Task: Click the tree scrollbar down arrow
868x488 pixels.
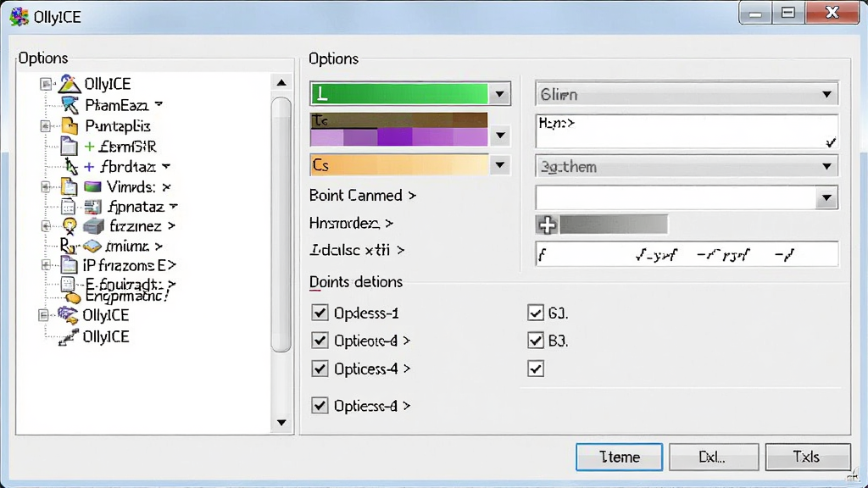Action: [x=281, y=423]
